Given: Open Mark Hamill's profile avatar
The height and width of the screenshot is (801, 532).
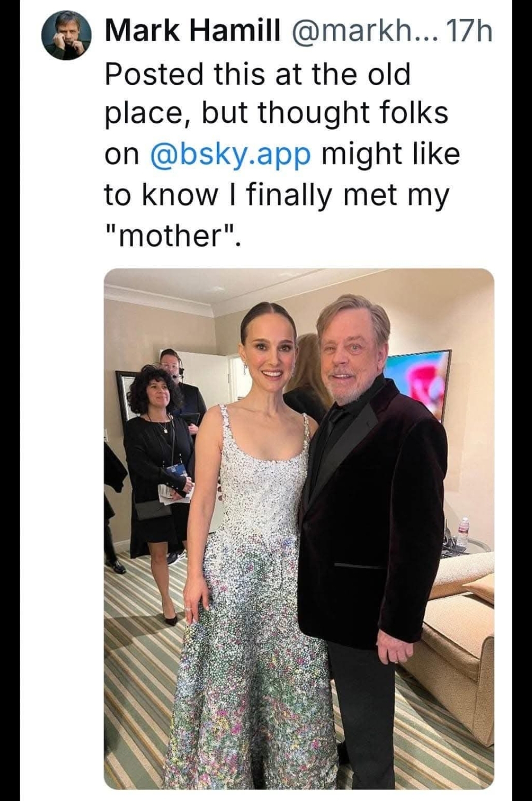Looking at the screenshot, I should point(68,36).
